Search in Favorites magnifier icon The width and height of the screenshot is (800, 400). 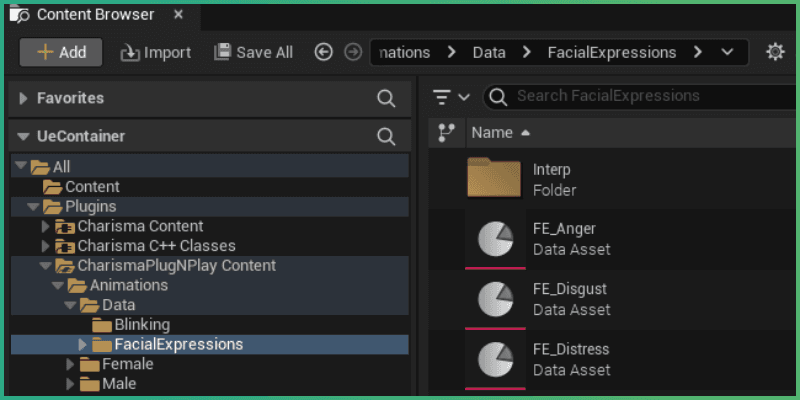pos(386,98)
